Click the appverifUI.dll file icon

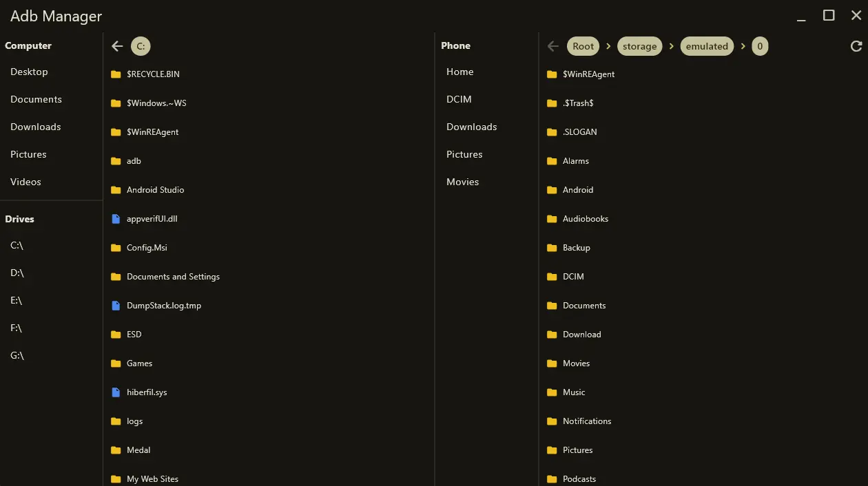coord(116,219)
